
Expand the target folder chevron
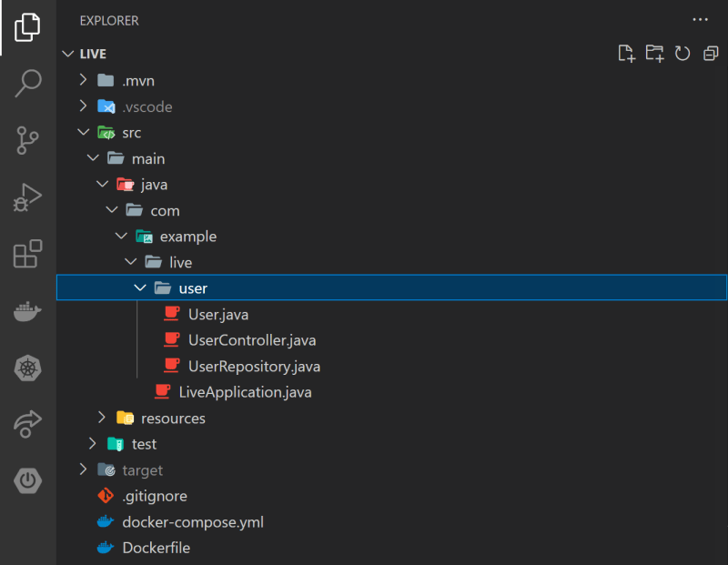click(x=83, y=469)
